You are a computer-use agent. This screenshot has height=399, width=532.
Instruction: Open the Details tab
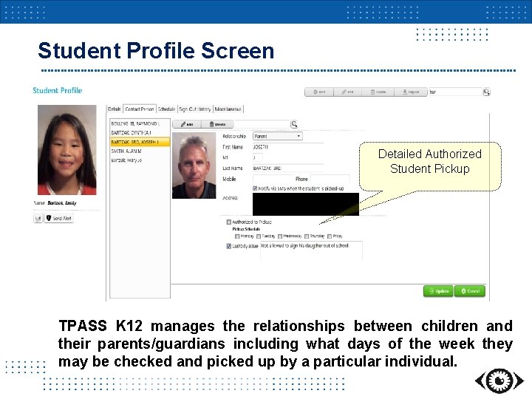click(x=115, y=109)
